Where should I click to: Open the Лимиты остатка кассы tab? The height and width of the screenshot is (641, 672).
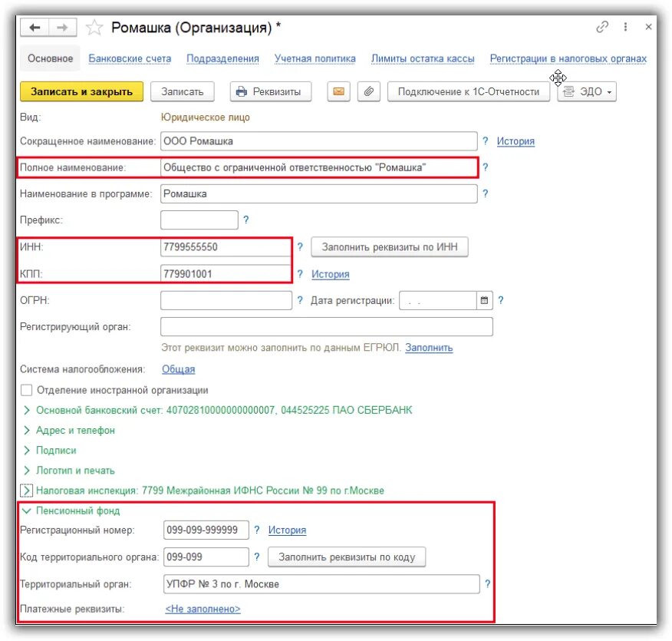coord(423,58)
